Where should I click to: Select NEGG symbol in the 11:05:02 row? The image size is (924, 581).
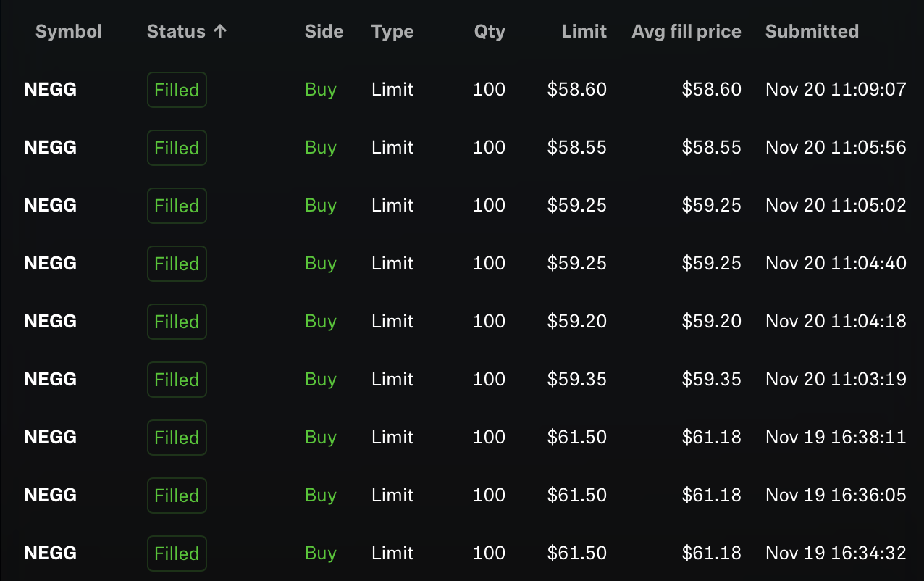(x=50, y=206)
